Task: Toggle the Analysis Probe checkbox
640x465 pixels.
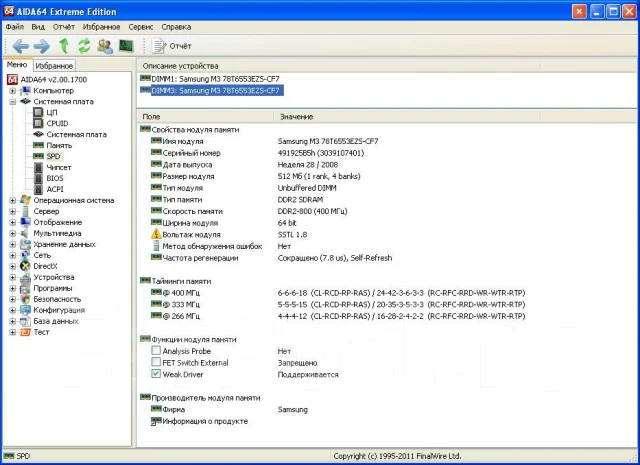Action: [156, 350]
